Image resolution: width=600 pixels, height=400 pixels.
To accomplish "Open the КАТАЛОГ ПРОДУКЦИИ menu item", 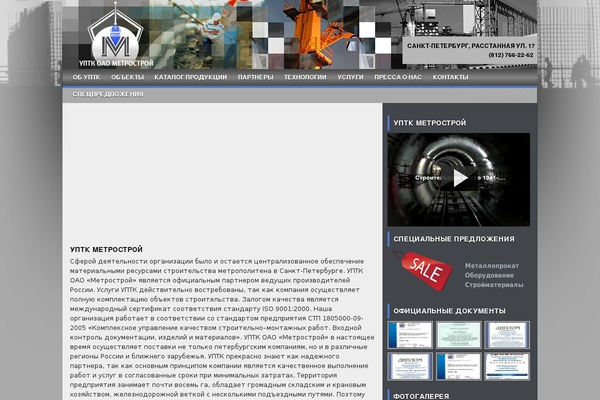I will tap(191, 77).
